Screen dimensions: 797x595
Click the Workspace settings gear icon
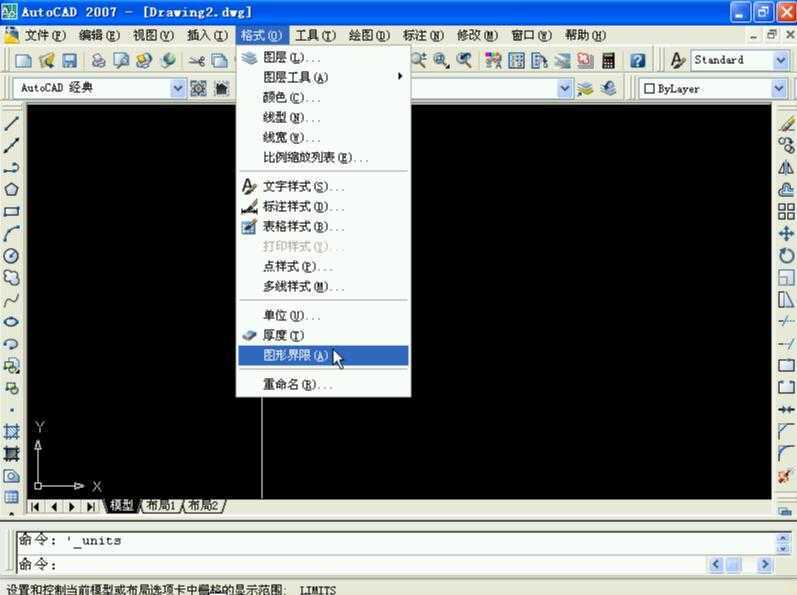point(198,89)
